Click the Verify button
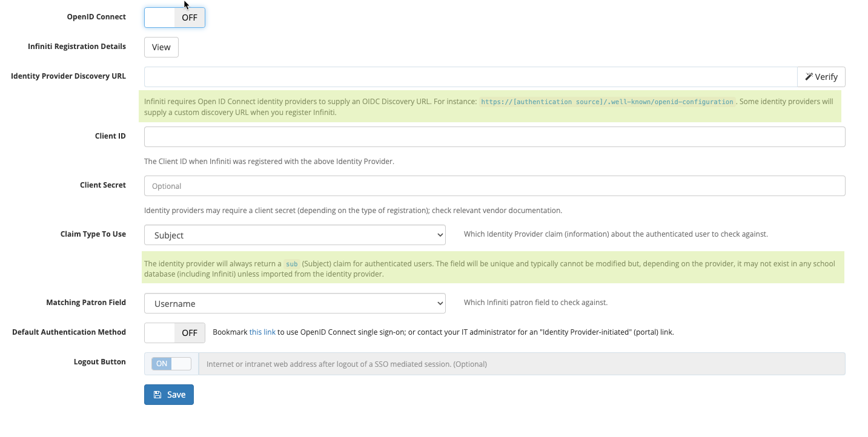This screenshot has width=868, height=437. coord(821,77)
